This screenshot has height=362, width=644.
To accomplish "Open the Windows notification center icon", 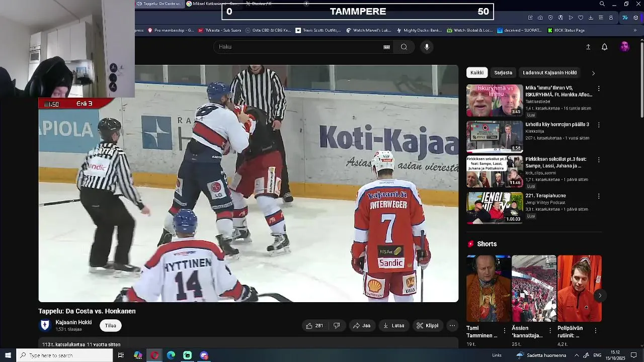I will point(633,355).
